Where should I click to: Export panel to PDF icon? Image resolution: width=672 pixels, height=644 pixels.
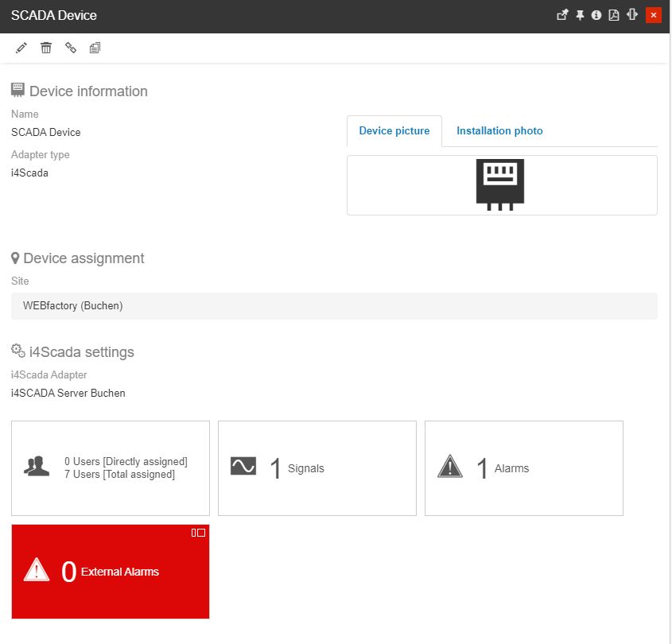(x=614, y=15)
